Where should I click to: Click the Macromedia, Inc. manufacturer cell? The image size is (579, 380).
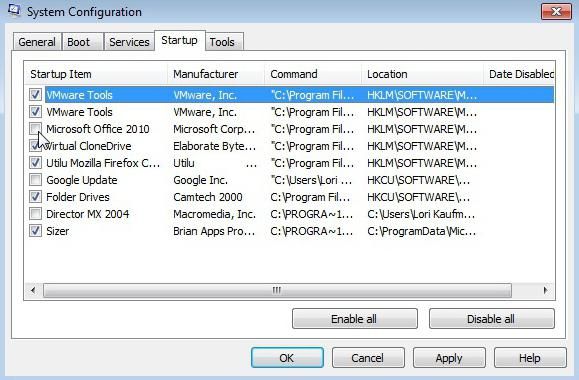point(215,214)
